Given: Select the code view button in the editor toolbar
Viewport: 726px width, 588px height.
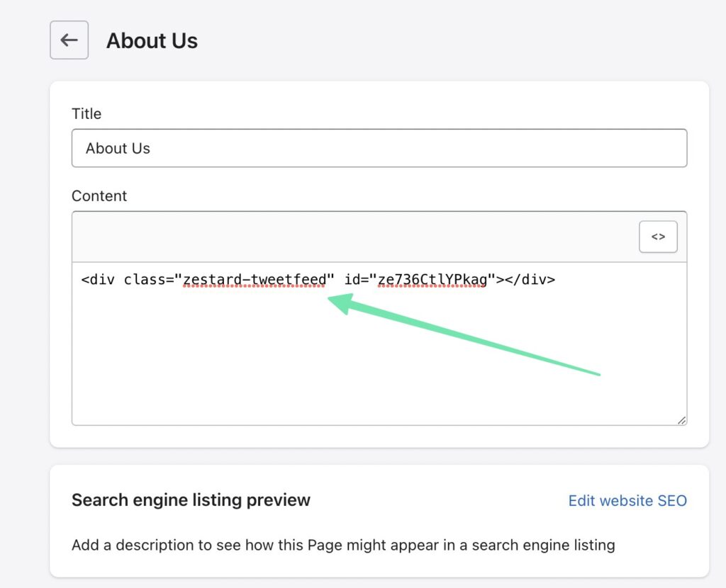Looking at the screenshot, I should coord(658,237).
